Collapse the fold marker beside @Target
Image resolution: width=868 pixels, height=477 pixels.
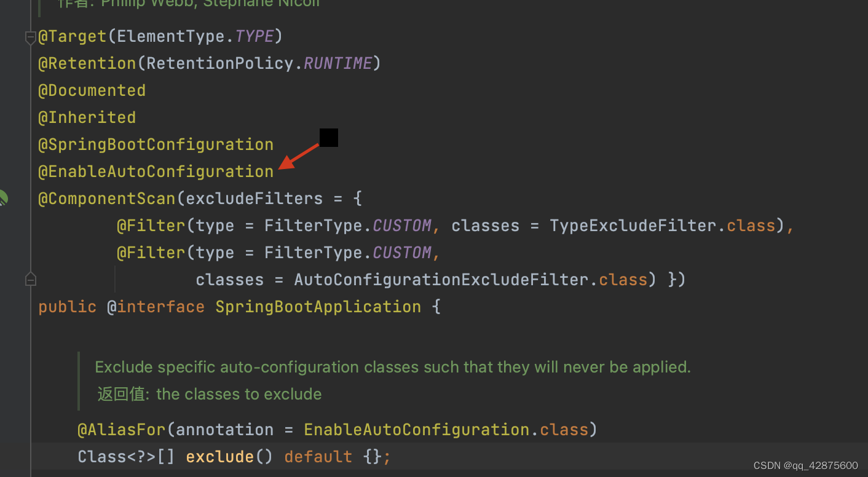click(30, 39)
